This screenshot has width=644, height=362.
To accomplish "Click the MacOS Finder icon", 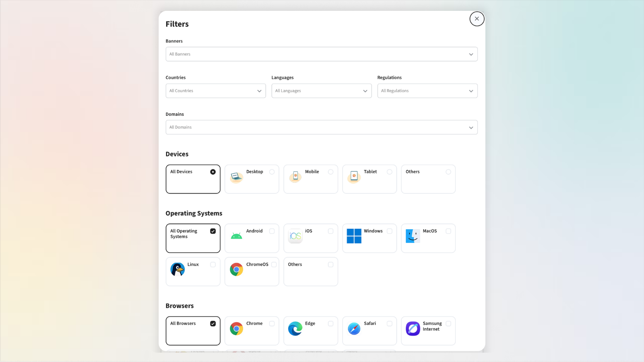I will coord(413,236).
